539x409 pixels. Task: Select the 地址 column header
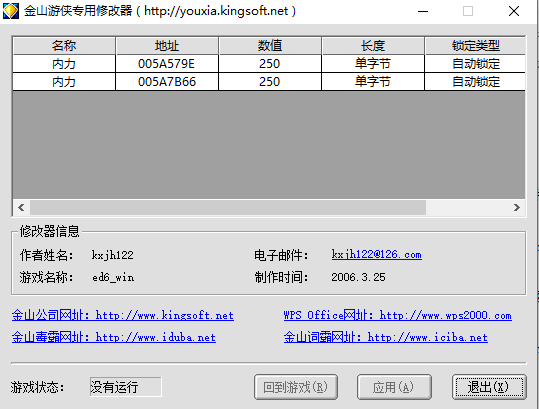167,46
